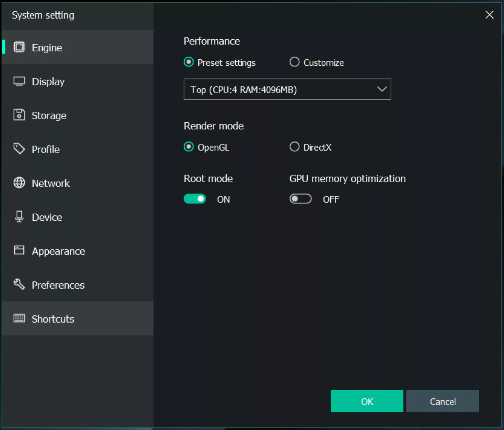Click the Render mode heading
504x430 pixels.
click(214, 126)
